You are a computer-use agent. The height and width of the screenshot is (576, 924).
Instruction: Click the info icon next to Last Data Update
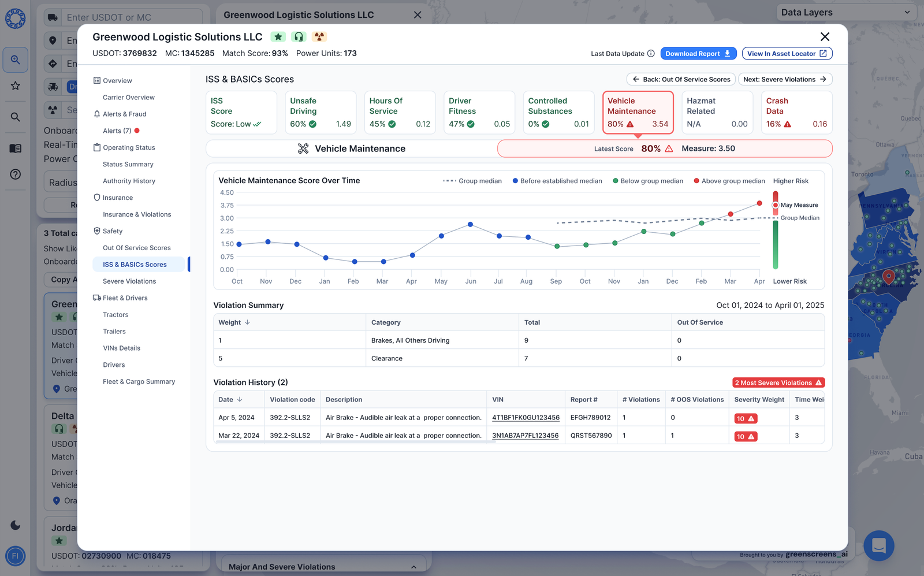coord(650,53)
